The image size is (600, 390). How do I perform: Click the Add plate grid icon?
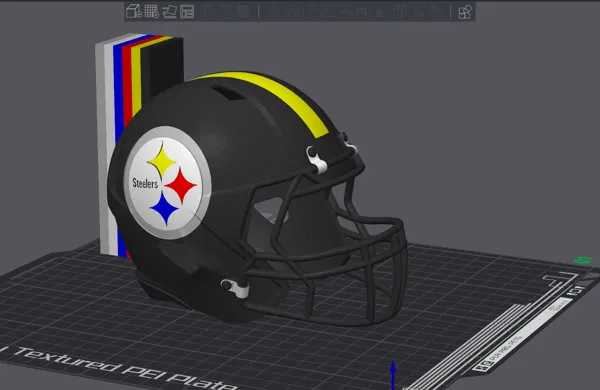(x=152, y=11)
